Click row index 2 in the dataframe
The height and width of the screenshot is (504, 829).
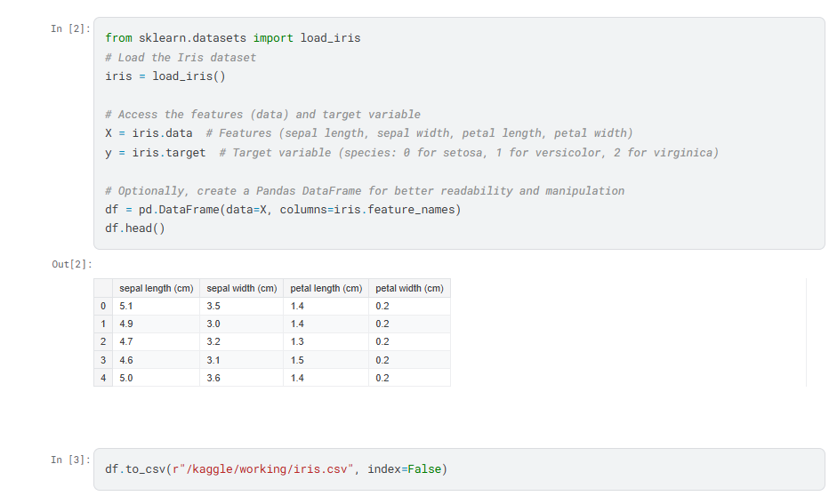[103, 342]
